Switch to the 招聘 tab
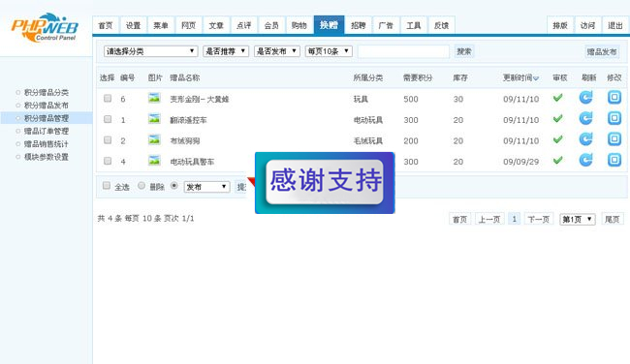Screen dimensions: 630x364 pos(359,25)
